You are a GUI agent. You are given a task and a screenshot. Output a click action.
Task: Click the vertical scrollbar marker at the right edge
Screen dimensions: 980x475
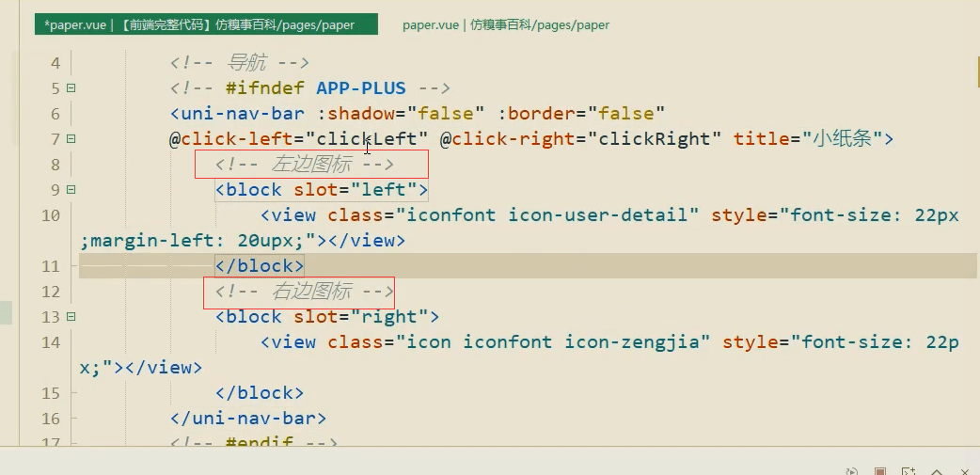point(977,71)
